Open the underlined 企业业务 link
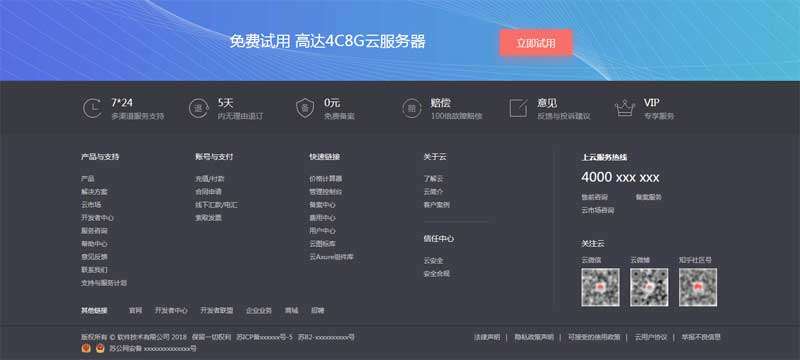Screen dimensions: 800x360 click(259, 310)
